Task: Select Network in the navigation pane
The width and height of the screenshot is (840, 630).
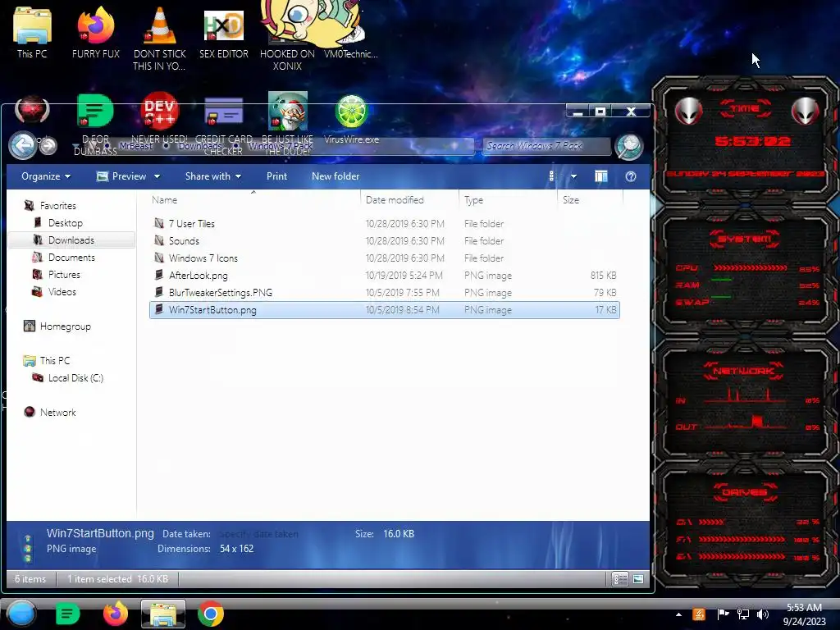Action: tap(58, 412)
